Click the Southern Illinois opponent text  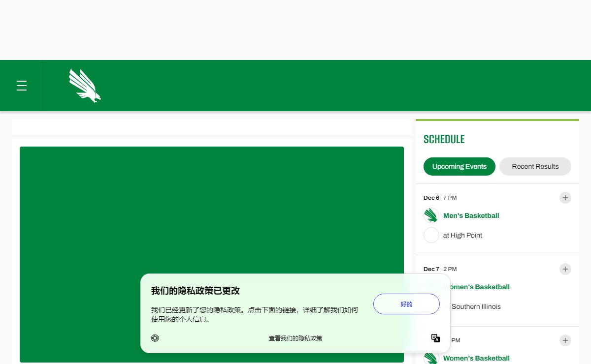[476, 306]
